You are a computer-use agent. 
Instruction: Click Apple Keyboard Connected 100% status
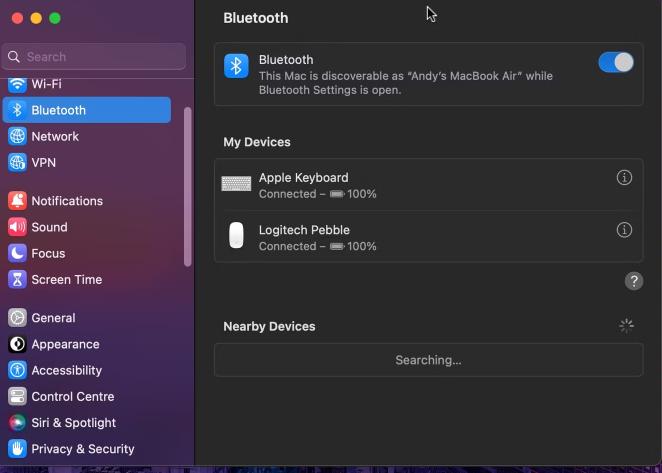point(317,194)
